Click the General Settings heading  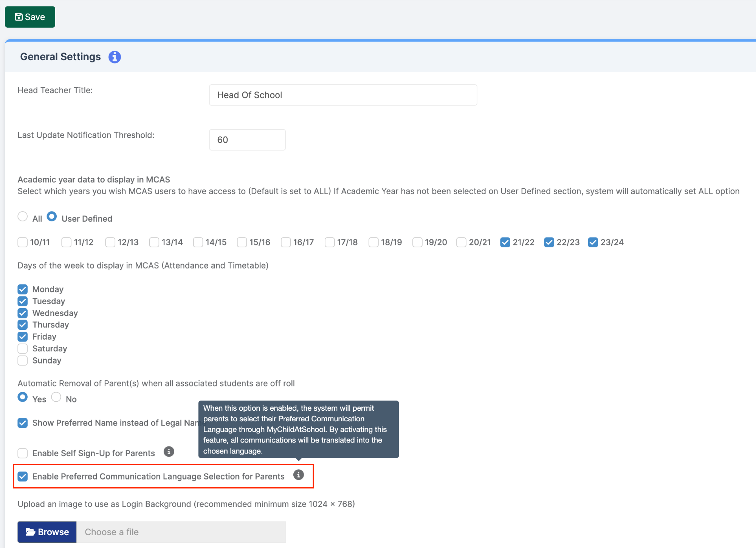60,57
